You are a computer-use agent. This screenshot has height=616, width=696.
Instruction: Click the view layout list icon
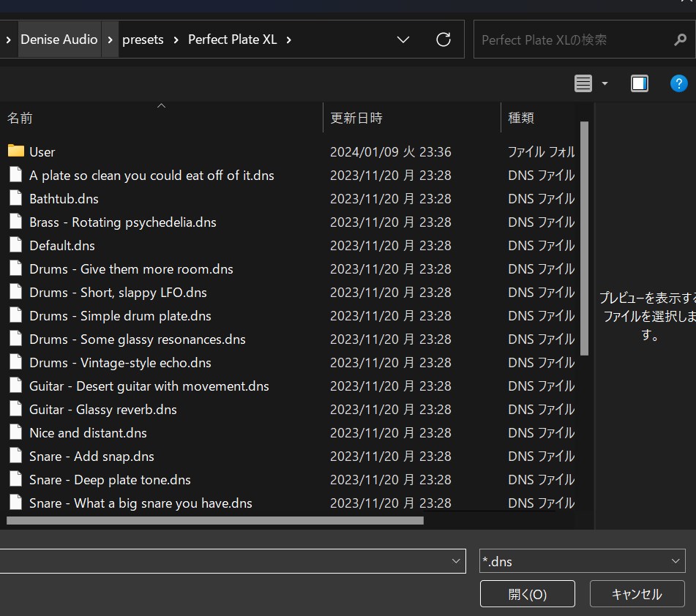[x=583, y=83]
